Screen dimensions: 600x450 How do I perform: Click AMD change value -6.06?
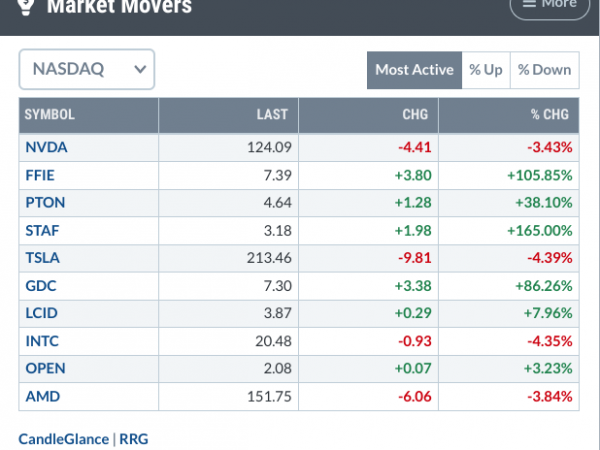[415, 396]
